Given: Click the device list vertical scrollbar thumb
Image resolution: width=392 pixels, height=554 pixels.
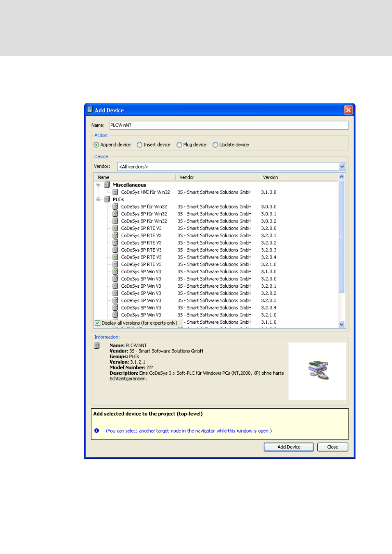Looking at the screenshot, I should 342,236.
